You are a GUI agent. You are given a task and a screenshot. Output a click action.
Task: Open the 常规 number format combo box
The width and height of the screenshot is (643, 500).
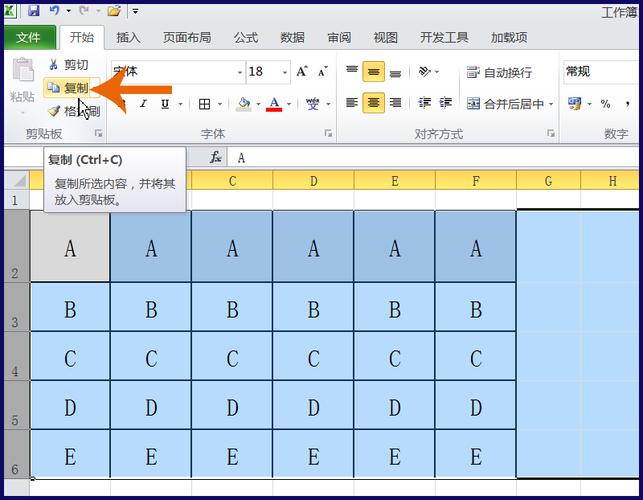tap(601, 72)
